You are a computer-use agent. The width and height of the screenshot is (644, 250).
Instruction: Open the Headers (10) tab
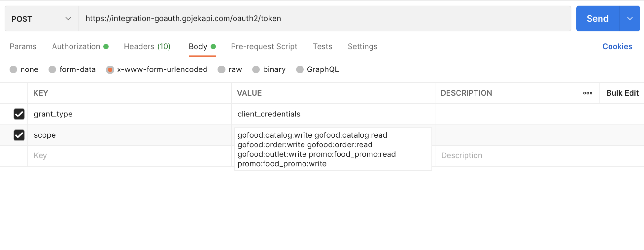147,47
